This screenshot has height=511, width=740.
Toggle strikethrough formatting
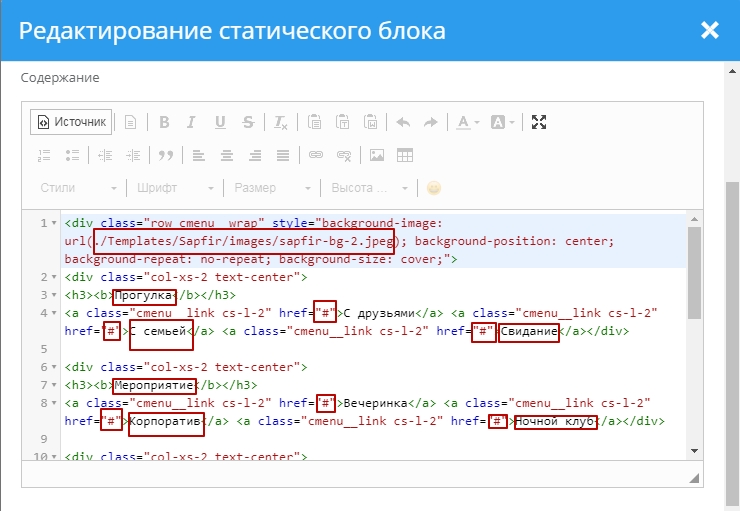(248, 122)
